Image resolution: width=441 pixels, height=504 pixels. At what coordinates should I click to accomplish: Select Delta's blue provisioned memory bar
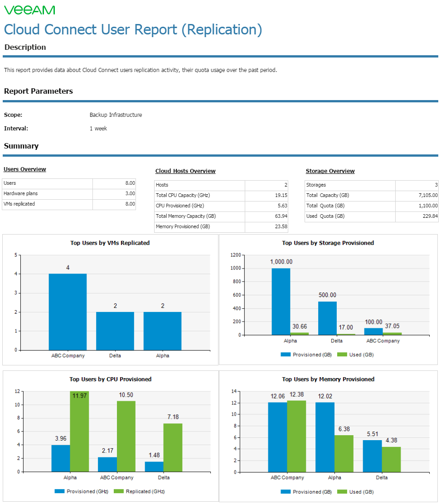click(x=373, y=456)
